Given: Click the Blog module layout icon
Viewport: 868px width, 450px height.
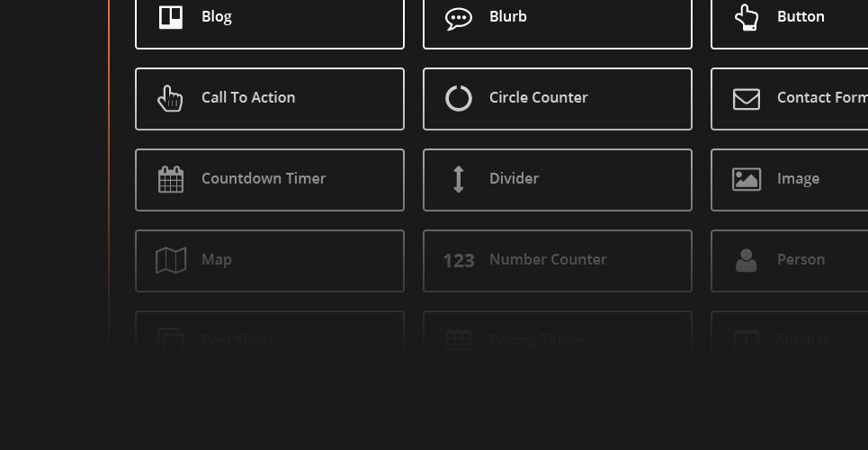Looking at the screenshot, I should pos(171,16).
